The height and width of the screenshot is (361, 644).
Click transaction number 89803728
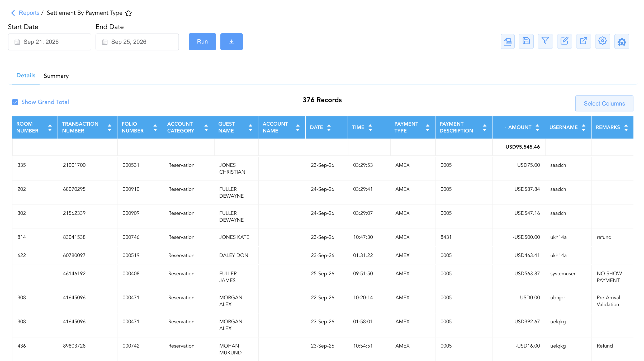pos(74,346)
